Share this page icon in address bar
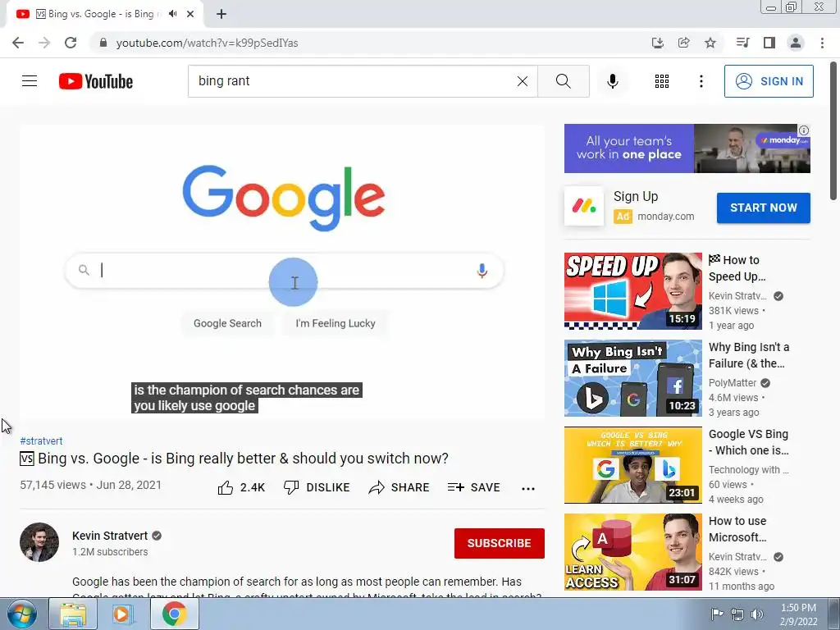 [683, 43]
